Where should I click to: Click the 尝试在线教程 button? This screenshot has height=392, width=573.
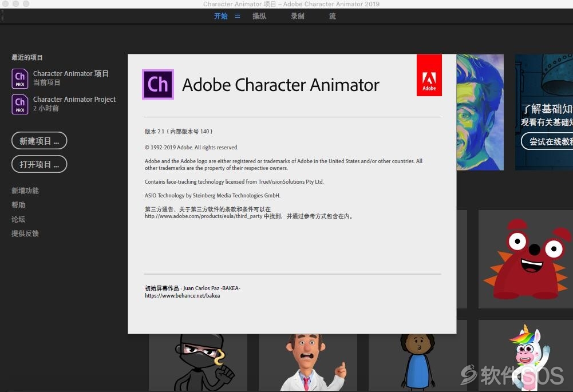(547, 141)
